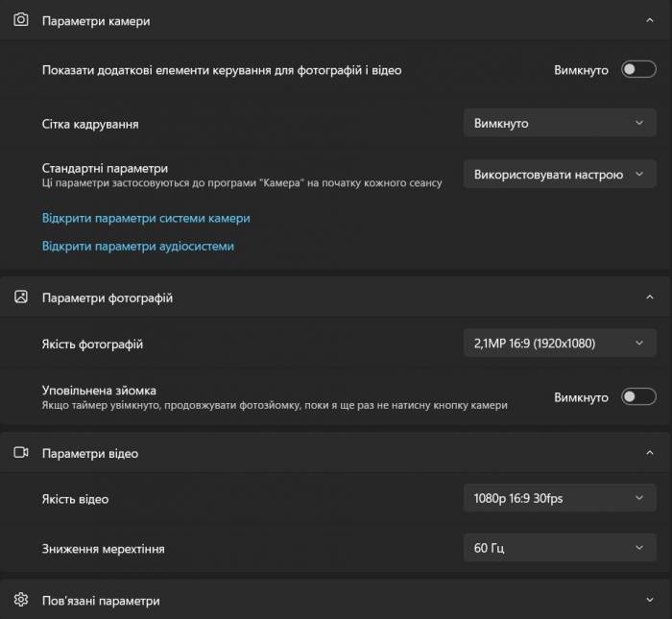The width and height of the screenshot is (672, 619).
Task: Enable the Уповільнена зйомка toggle
Action: [638, 396]
